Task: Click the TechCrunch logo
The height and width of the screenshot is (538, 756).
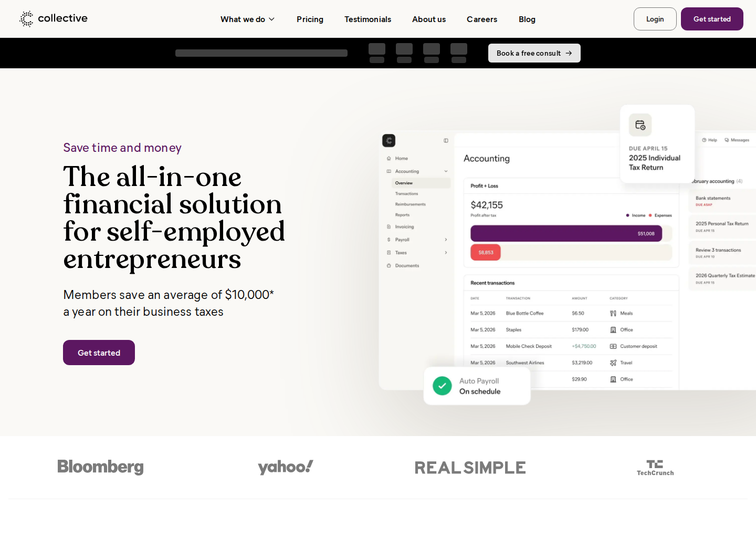Action: 655,468
